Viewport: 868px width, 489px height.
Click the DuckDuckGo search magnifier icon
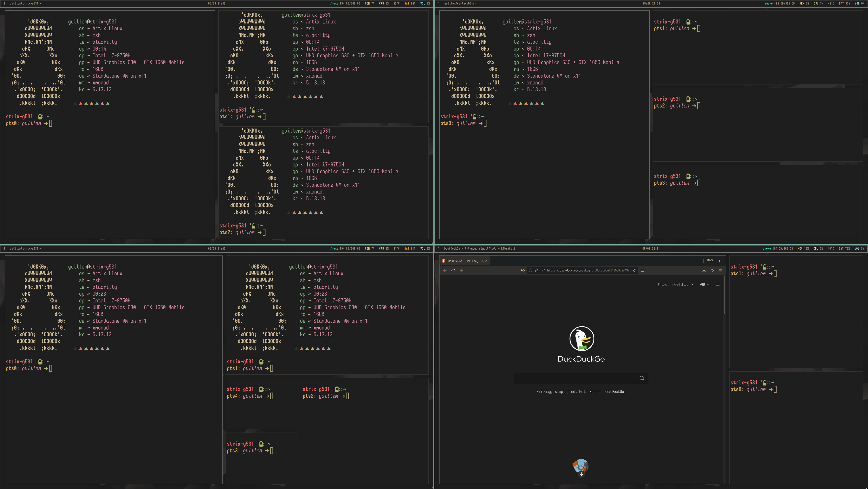pyautogui.click(x=642, y=378)
